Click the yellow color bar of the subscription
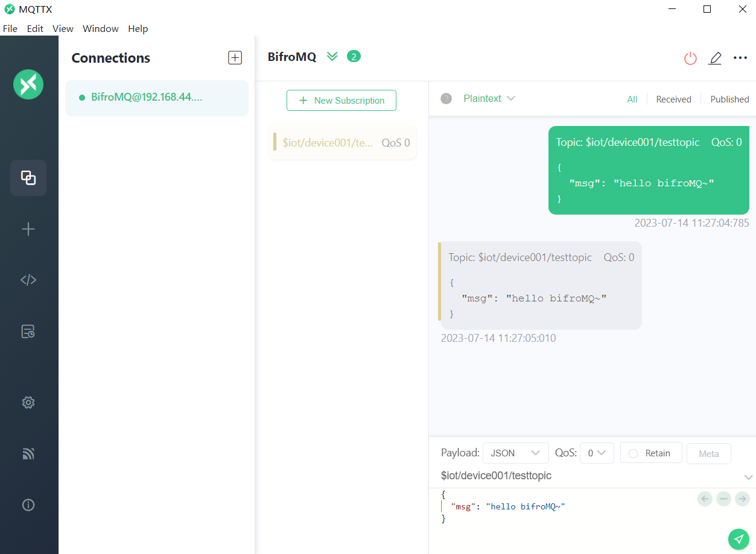This screenshot has width=756, height=554. [275, 141]
